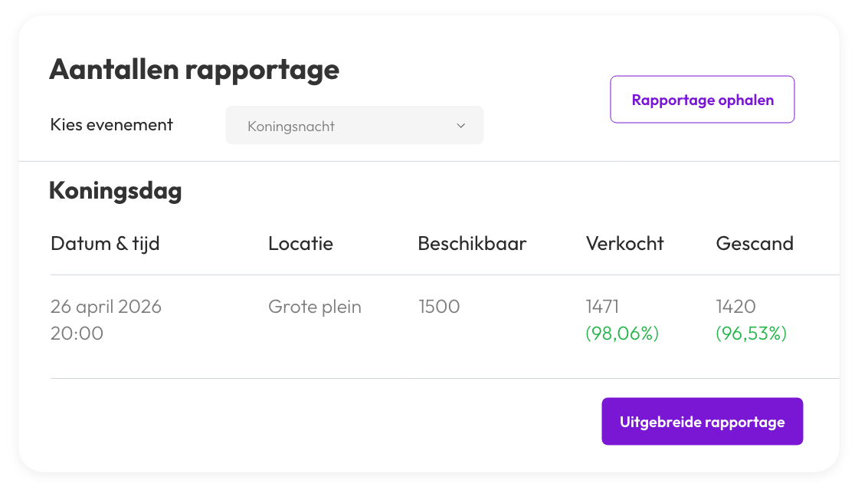Click the Grote plein location cell
The width and height of the screenshot is (868, 490).
[314, 307]
